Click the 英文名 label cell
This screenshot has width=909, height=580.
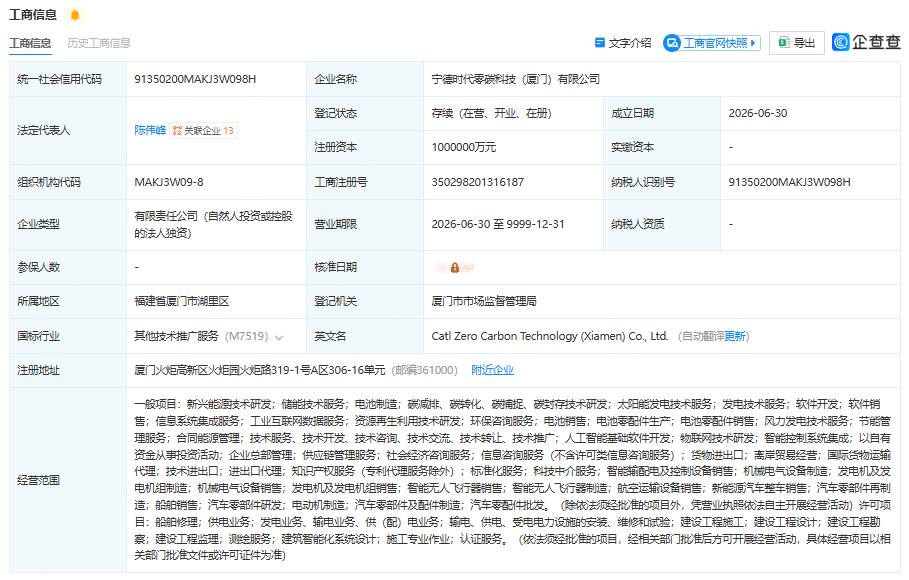365,336
